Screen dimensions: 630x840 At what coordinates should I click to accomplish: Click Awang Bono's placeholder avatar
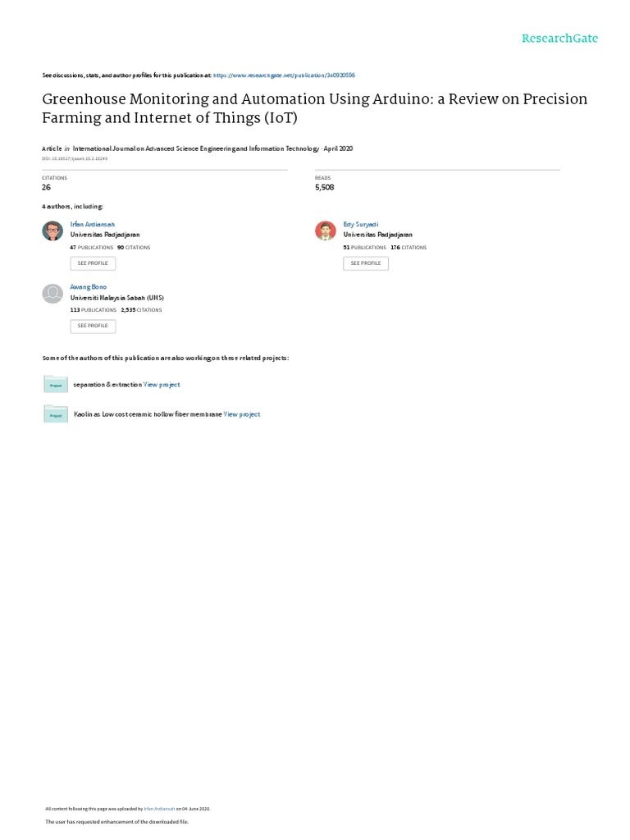52,293
